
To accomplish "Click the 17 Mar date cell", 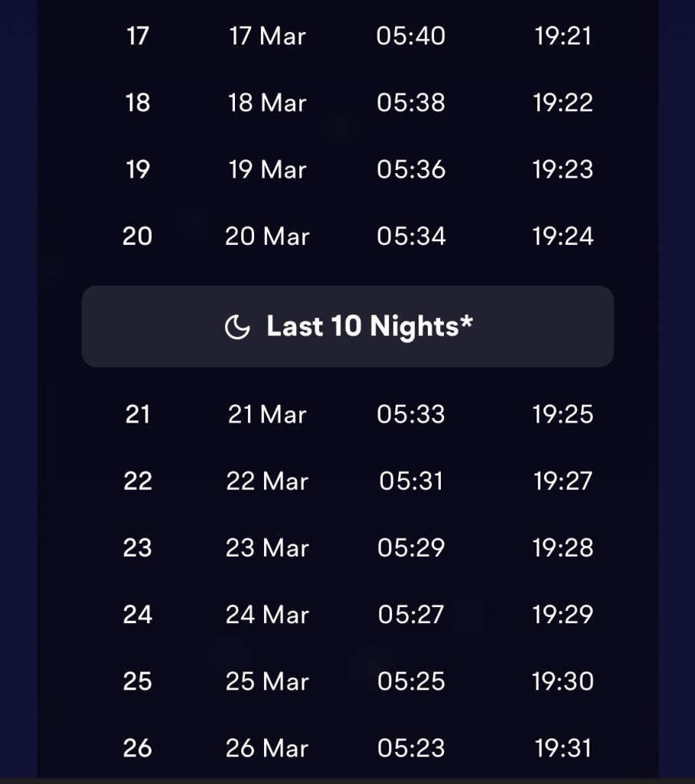I will (267, 36).
